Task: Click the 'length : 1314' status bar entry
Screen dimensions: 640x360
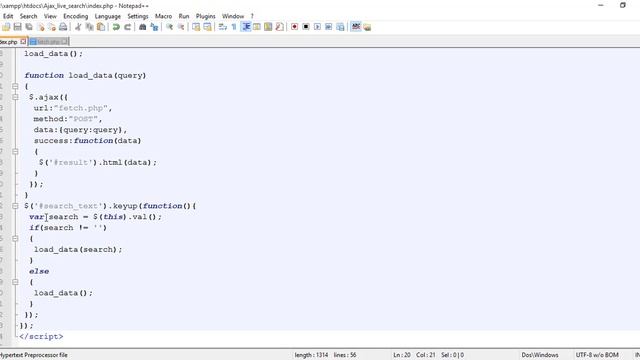Action: coord(311,355)
